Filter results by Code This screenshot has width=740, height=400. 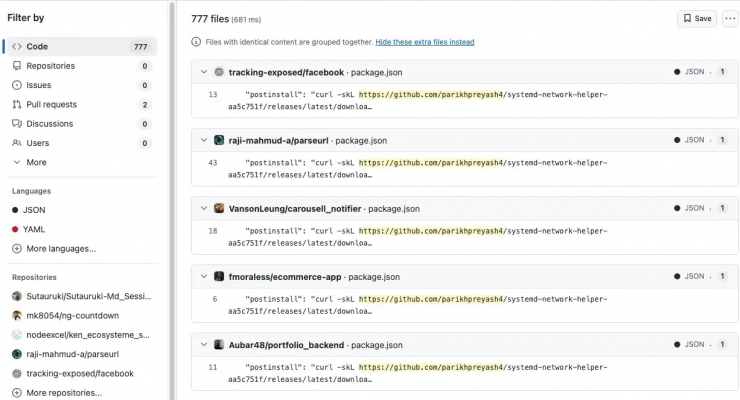82,46
